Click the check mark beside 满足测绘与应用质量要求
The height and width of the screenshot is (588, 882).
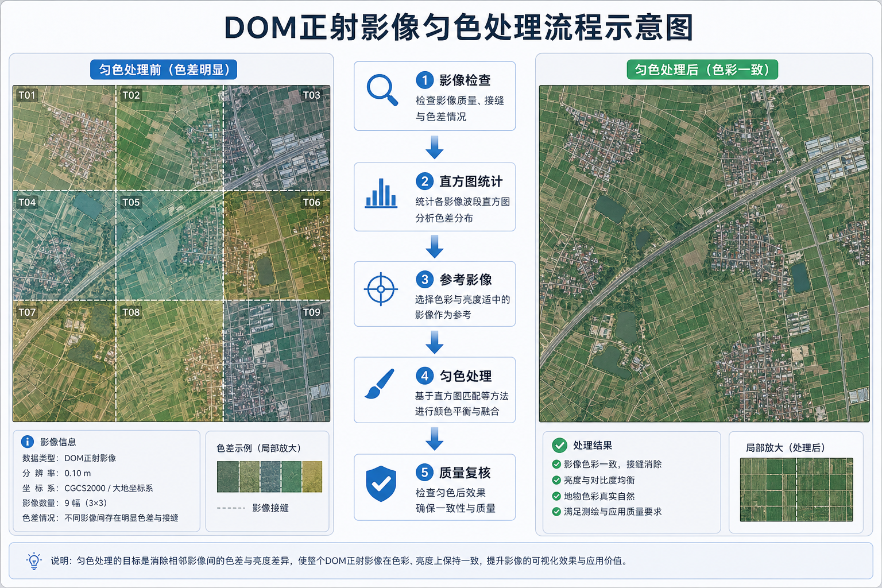coord(556,512)
